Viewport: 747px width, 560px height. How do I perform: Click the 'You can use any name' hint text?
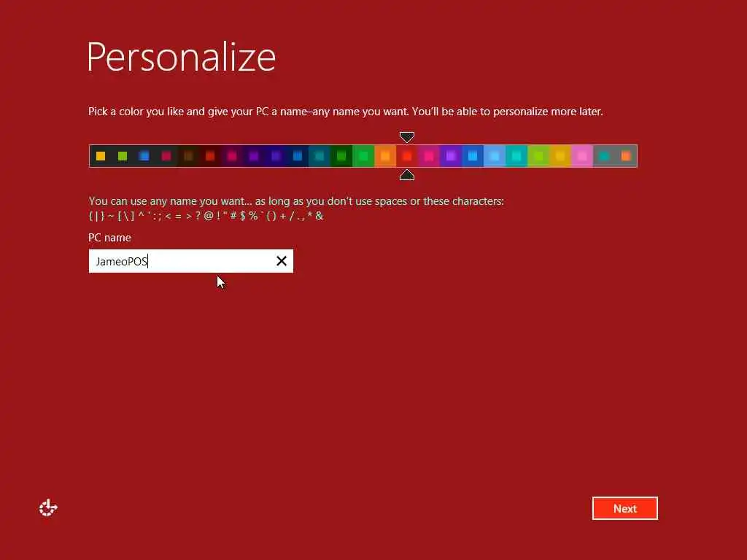coord(296,201)
